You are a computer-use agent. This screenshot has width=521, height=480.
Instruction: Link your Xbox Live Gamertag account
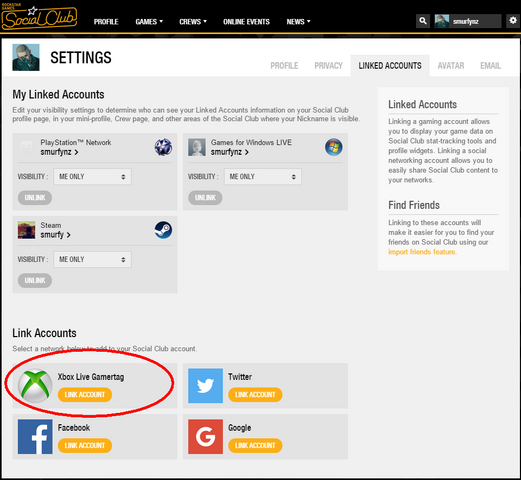(x=85, y=395)
